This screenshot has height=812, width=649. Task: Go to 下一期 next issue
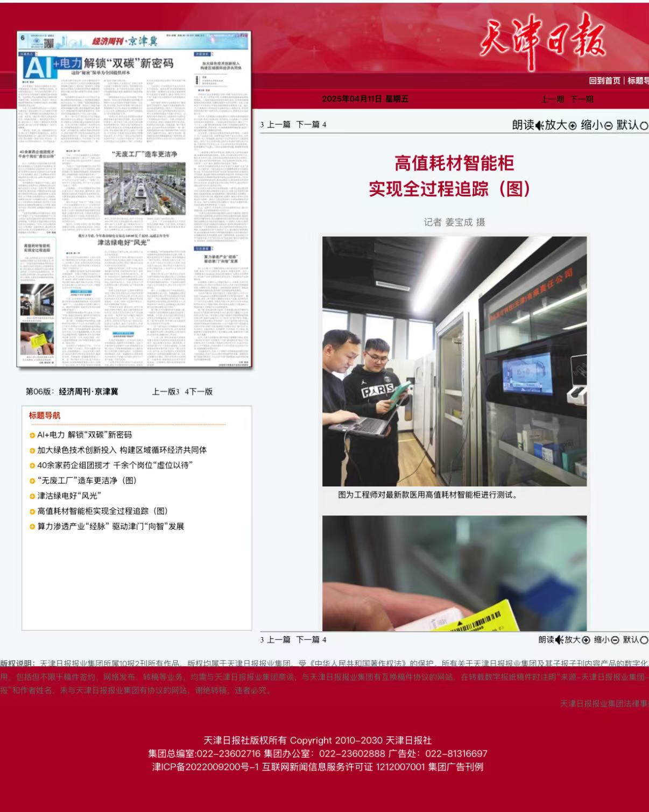581,99
